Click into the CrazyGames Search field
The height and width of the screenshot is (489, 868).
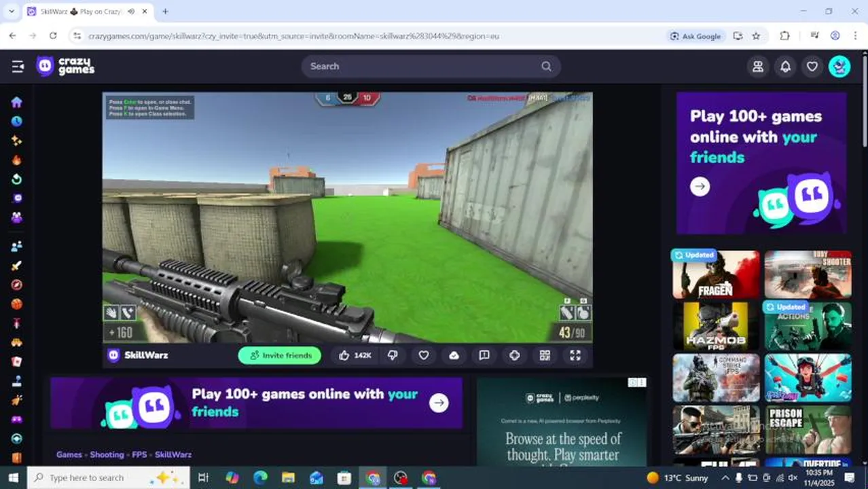click(431, 66)
